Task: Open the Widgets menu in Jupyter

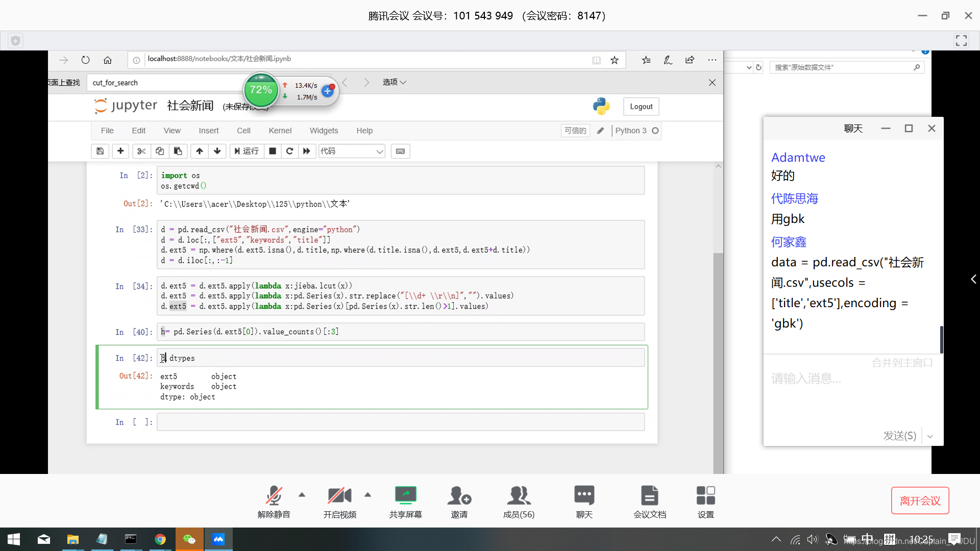Action: (324, 131)
